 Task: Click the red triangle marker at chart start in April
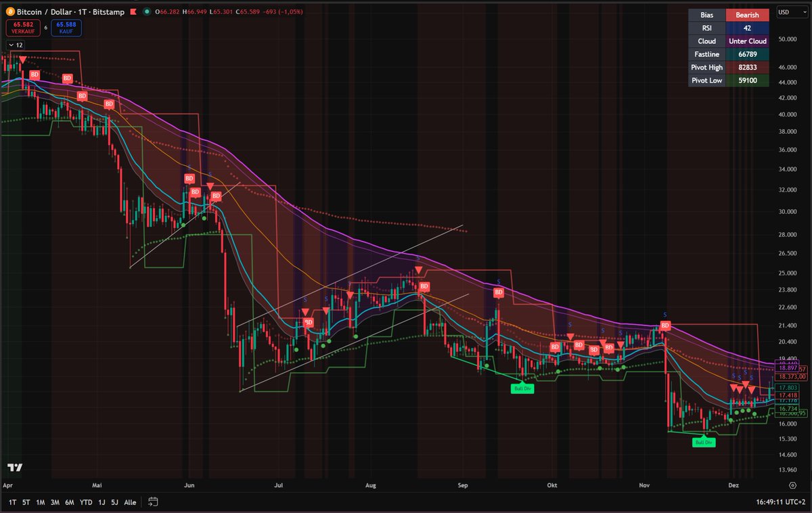23,60
